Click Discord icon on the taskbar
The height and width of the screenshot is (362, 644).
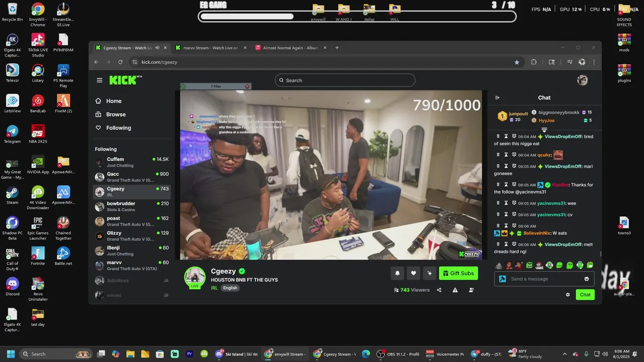click(x=219, y=354)
